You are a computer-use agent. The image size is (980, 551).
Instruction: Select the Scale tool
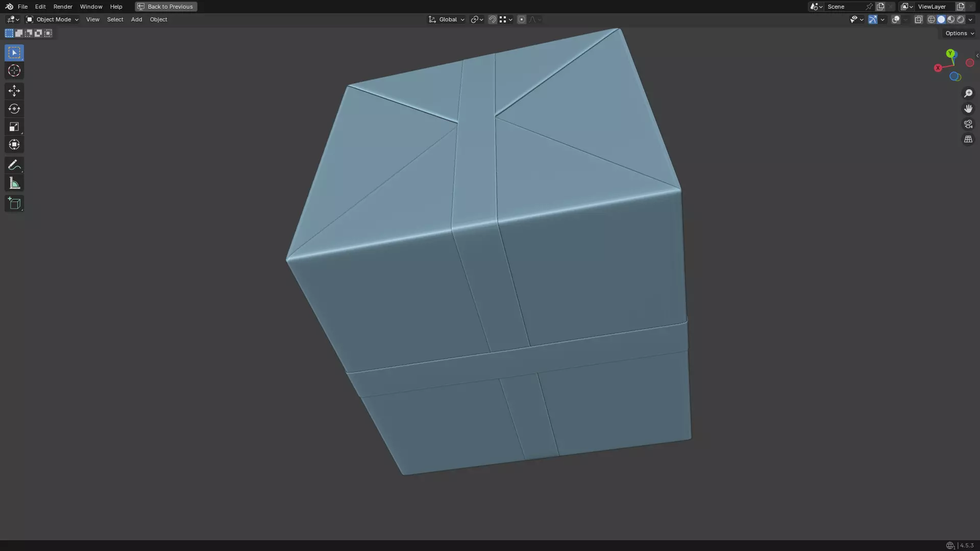(14, 127)
